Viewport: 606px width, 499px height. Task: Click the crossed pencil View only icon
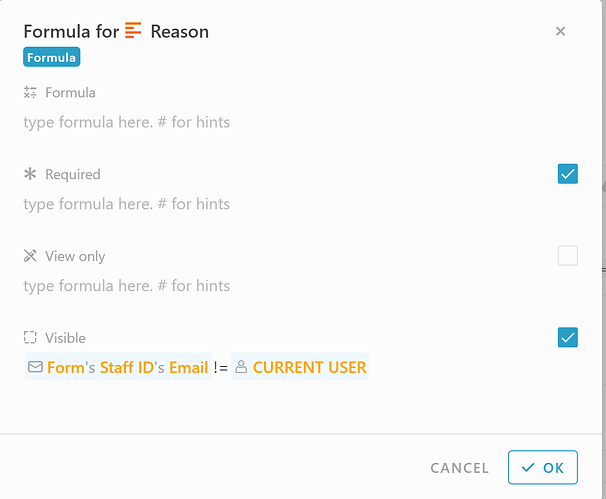pos(30,256)
